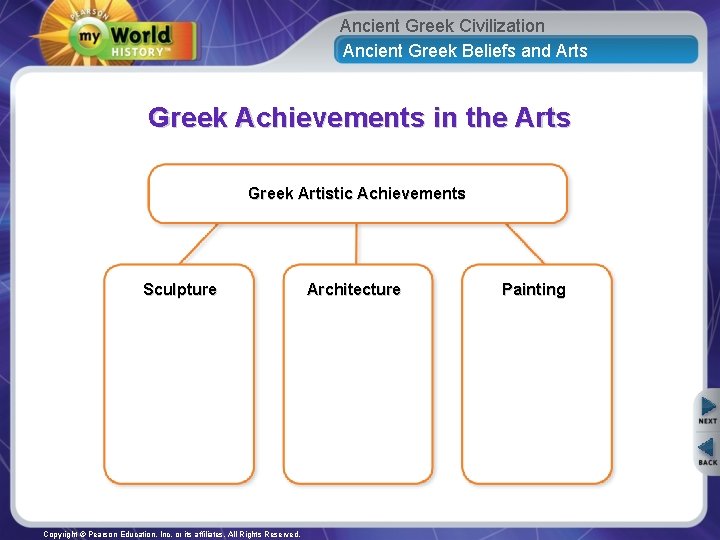
Task: Click the Greek Artistic Achievements box
Action: (358, 194)
